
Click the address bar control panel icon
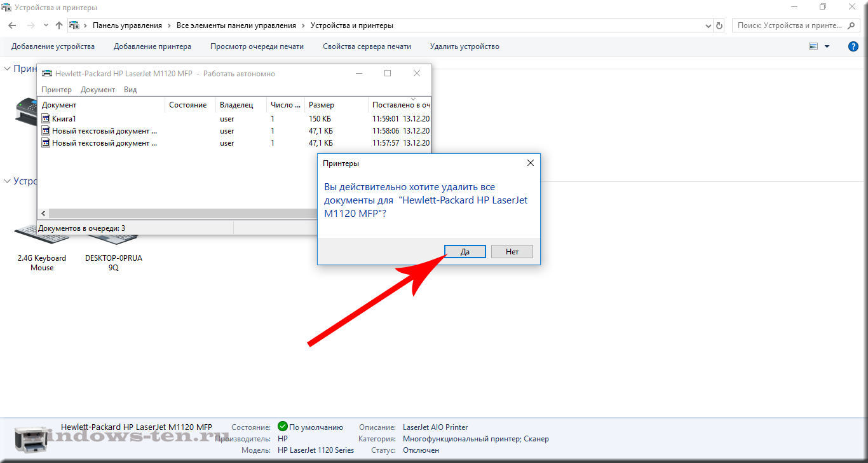coord(74,25)
